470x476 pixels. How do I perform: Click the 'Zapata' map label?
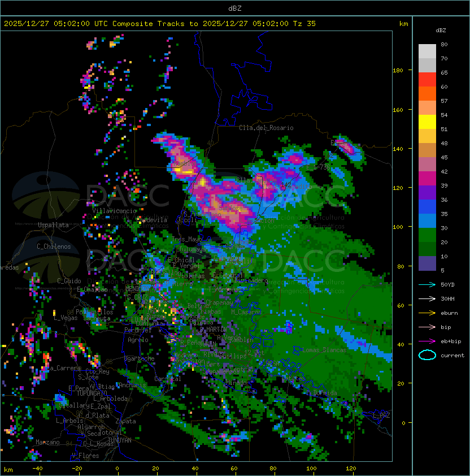click(x=125, y=421)
